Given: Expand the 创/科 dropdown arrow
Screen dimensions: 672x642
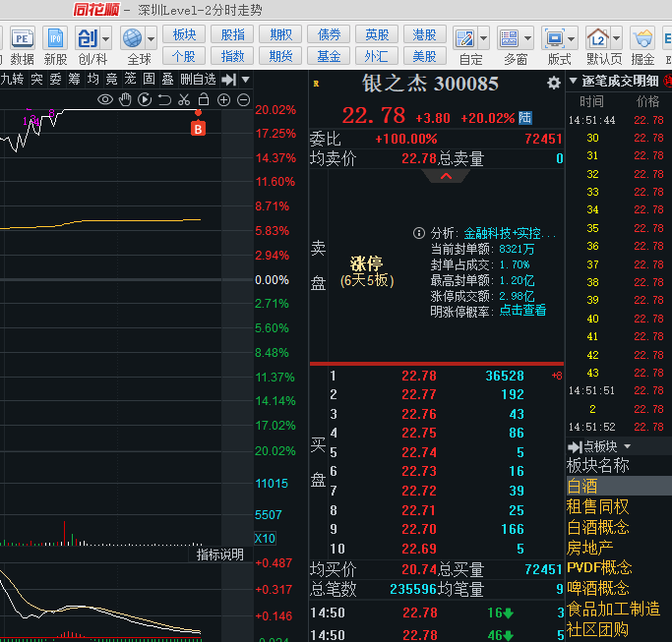Looking at the screenshot, I should pos(106,39).
